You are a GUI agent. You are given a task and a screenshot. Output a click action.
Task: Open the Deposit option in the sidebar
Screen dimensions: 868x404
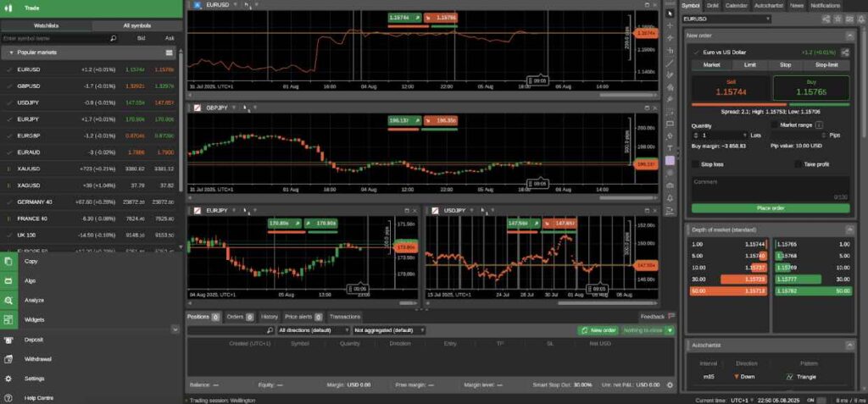coord(33,340)
